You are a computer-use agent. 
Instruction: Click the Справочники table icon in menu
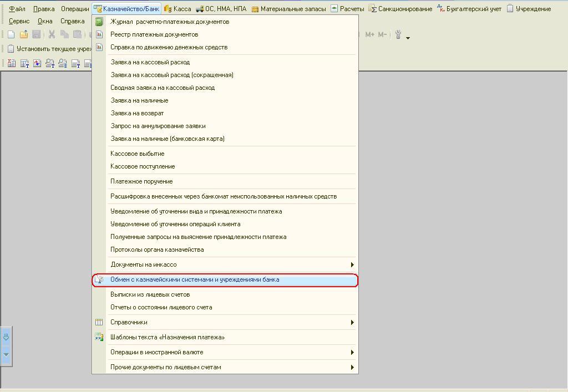point(99,322)
